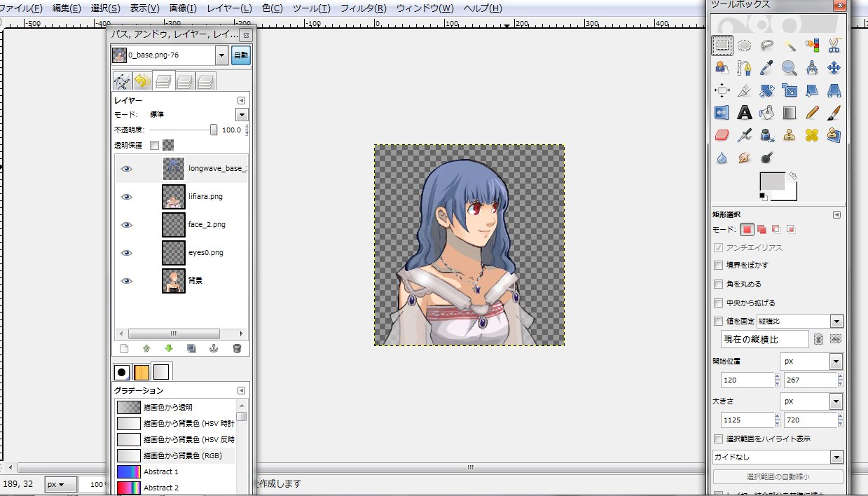Screen dimensions: 868x496
Task: Open the レイヤー panel menu arrow
Action: point(241,101)
